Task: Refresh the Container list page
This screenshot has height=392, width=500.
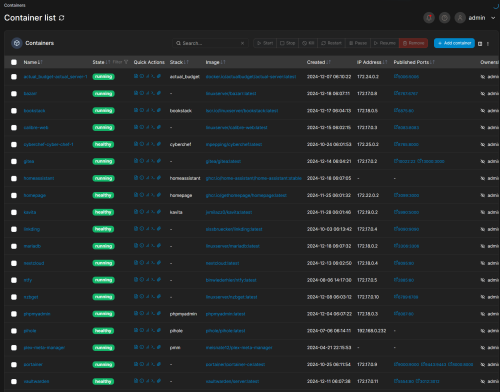Action: (62, 18)
